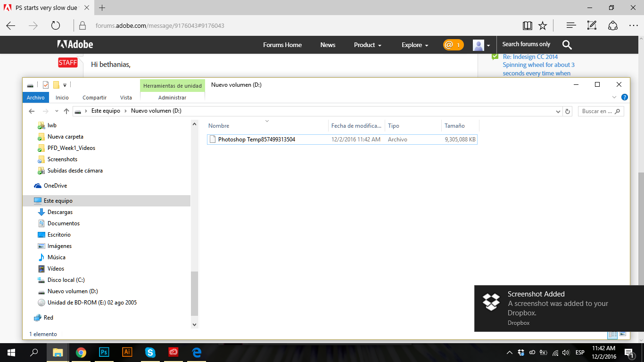Refresh the Edge browser page
Screen dimensions: 644x362
(56, 25)
